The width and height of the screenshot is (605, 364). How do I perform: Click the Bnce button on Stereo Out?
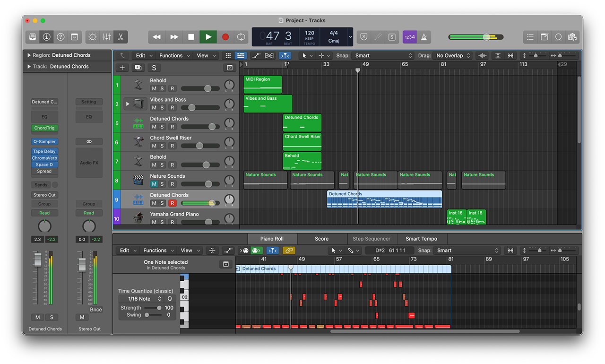(x=96, y=310)
